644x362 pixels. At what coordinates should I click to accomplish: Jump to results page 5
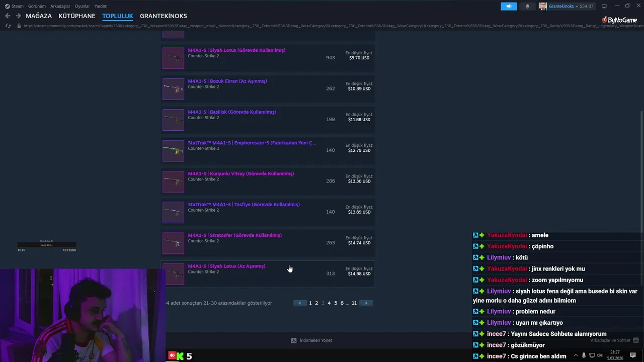pyautogui.click(x=336, y=303)
